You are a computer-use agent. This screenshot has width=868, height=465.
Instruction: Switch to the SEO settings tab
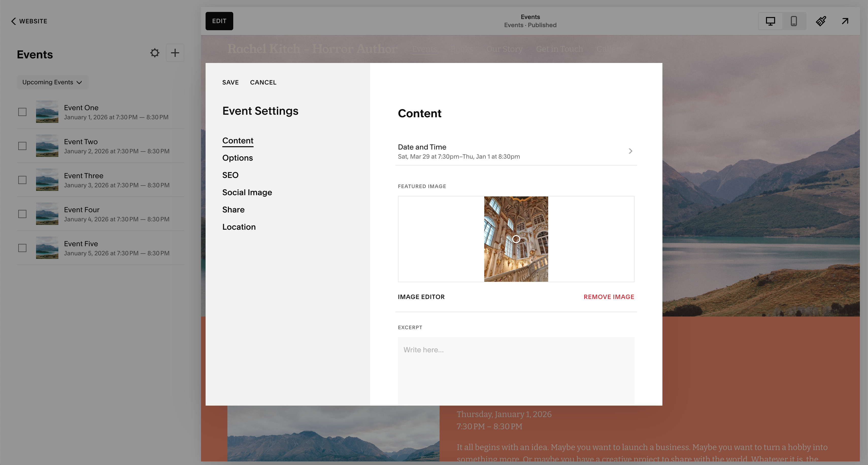(x=230, y=175)
